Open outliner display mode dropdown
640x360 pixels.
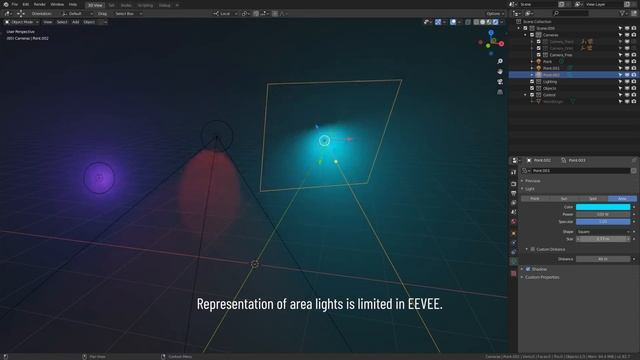[517, 13]
